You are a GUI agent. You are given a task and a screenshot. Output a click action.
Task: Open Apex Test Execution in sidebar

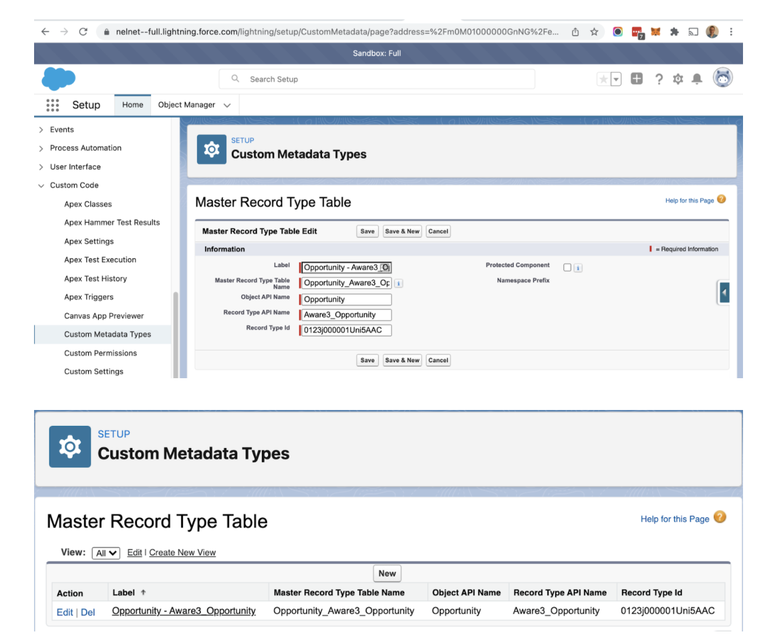pos(100,260)
